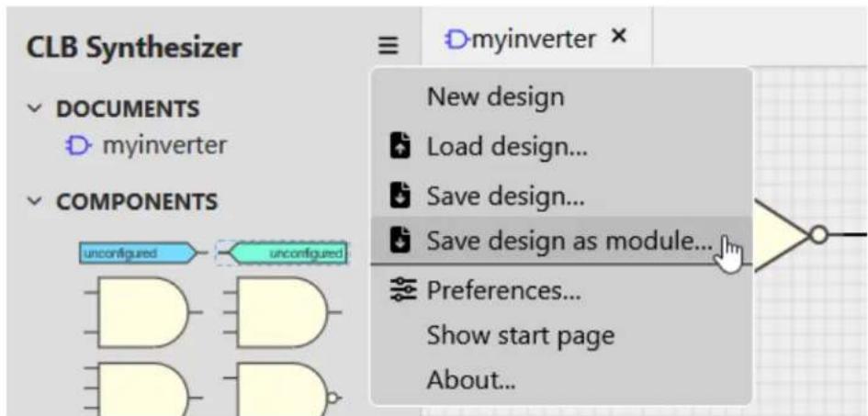Viewport: 868px width, 416px height.
Task: Click the Save as module file icon
Action: 400,241
